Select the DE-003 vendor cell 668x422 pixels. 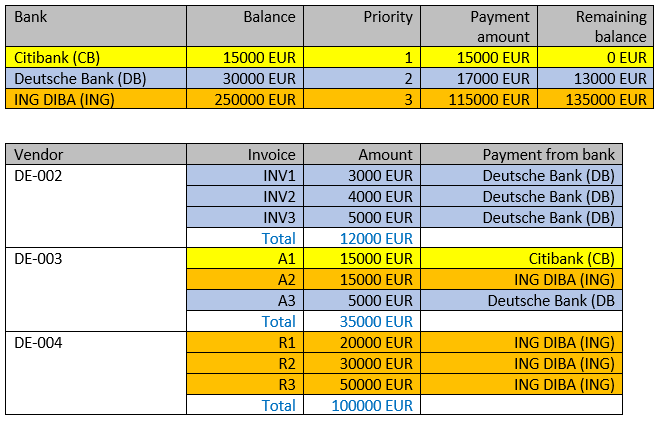pos(37,259)
